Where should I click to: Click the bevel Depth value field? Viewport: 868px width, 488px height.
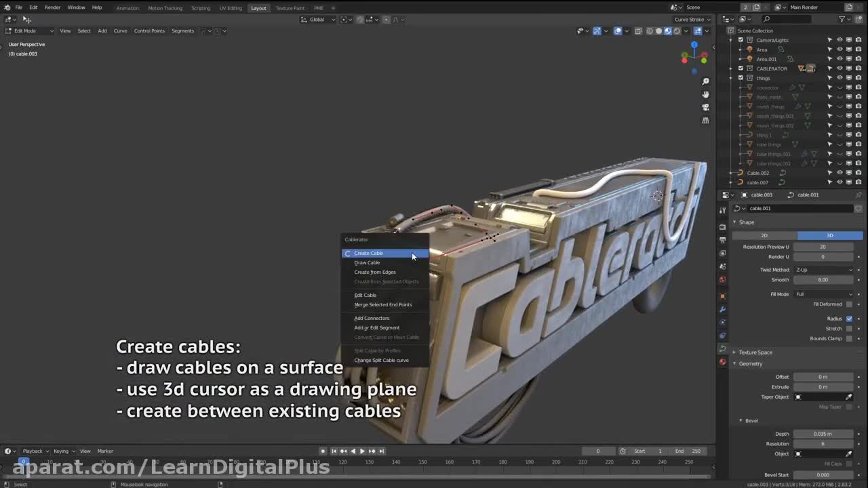coord(823,434)
